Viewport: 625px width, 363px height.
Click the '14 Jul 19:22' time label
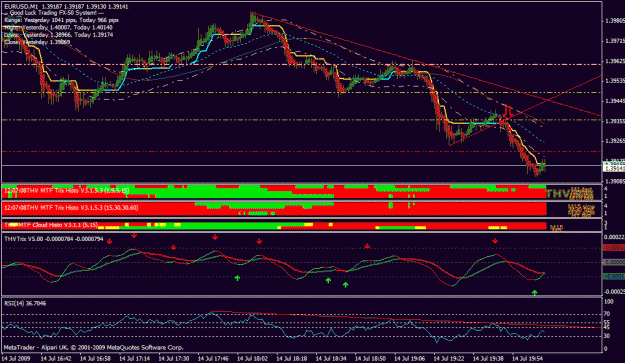[x=449, y=358]
